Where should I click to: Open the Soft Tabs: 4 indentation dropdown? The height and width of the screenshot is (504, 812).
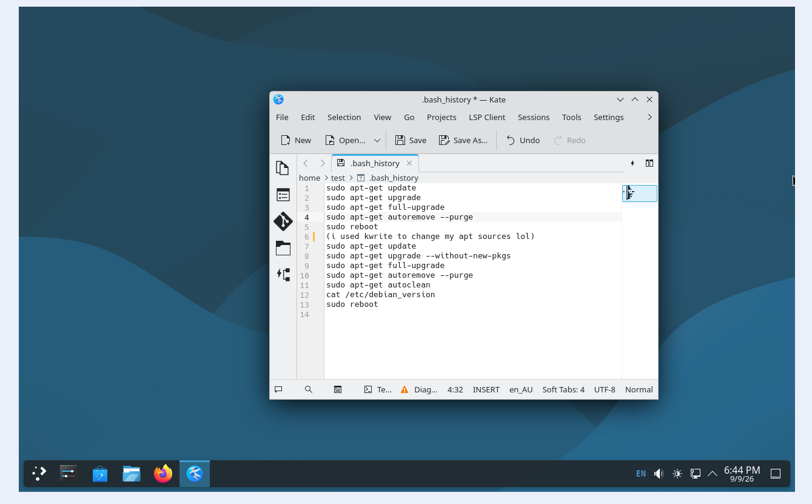click(563, 389)
